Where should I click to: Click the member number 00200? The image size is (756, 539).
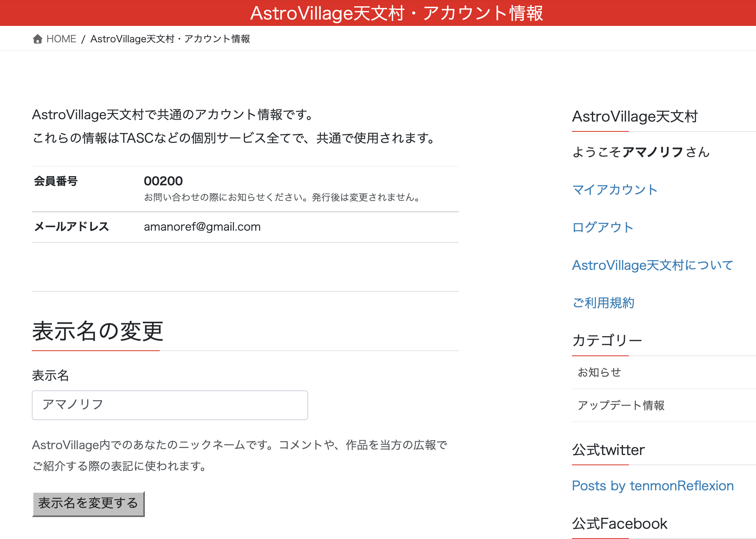(x=163, y=181)
